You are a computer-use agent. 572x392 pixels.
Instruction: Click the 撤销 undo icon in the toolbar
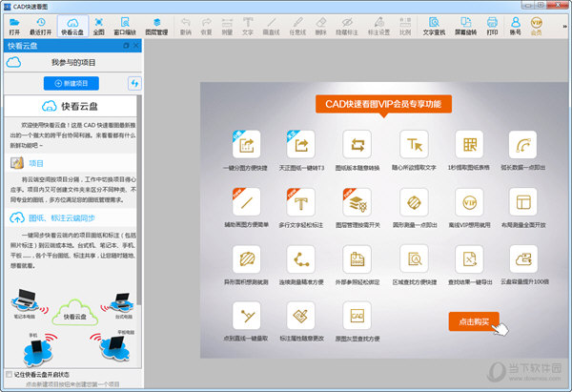[x=186, y=27]
